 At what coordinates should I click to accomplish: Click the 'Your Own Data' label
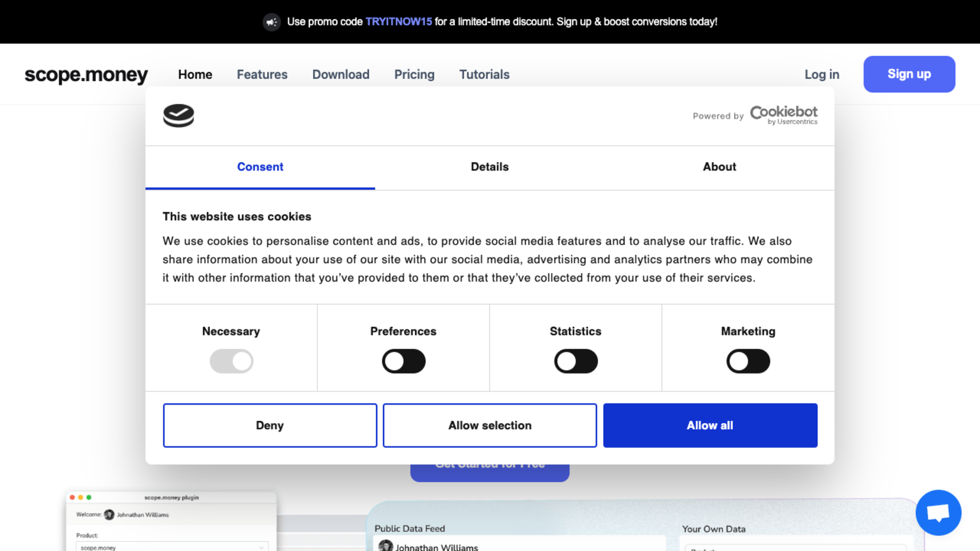point(714,529)
